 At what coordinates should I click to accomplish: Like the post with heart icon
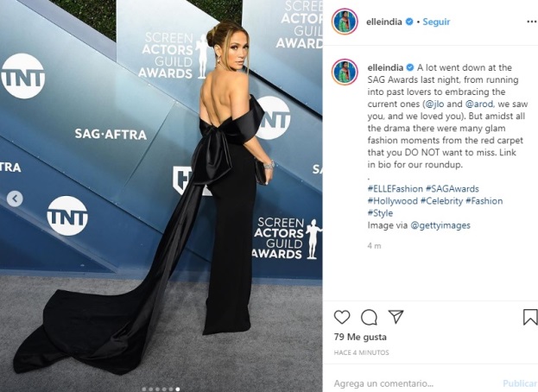click(342, 317)
